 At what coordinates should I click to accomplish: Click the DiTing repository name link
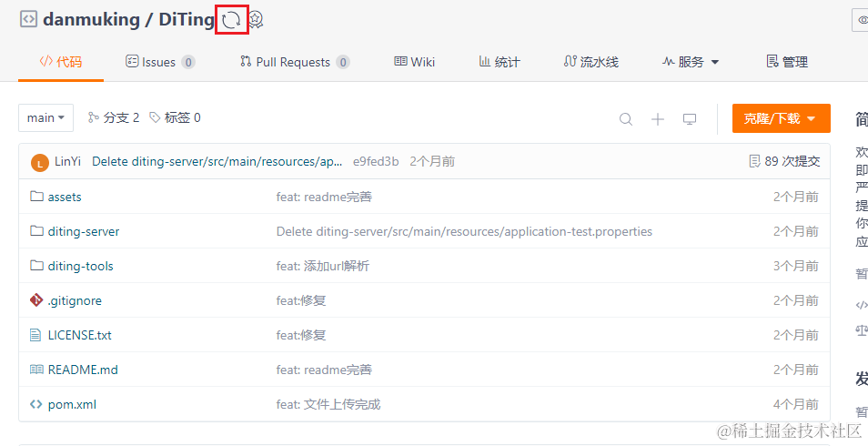pos(187,20)
